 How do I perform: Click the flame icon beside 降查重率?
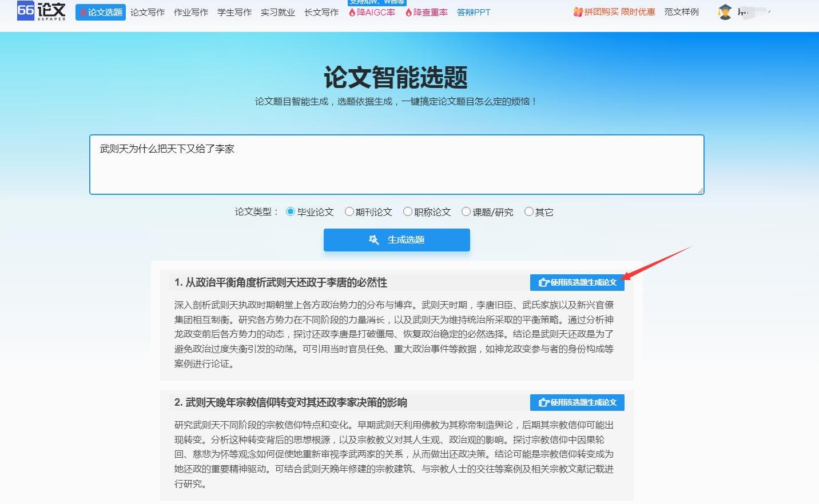(408, 13)
